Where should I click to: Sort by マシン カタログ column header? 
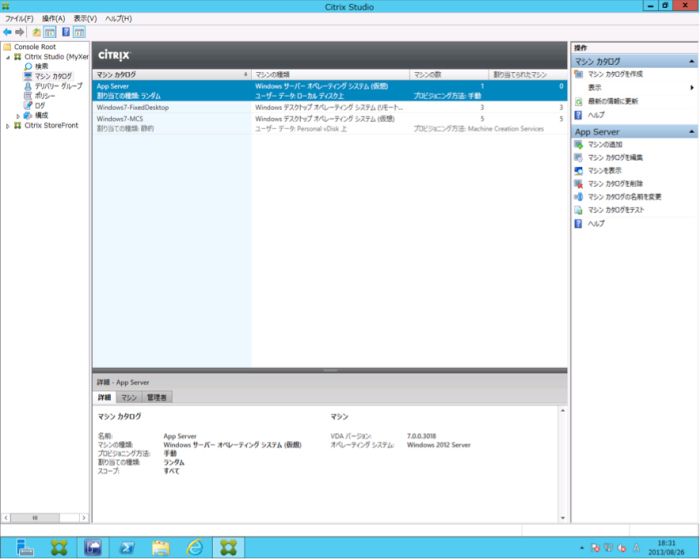point(172,75)
